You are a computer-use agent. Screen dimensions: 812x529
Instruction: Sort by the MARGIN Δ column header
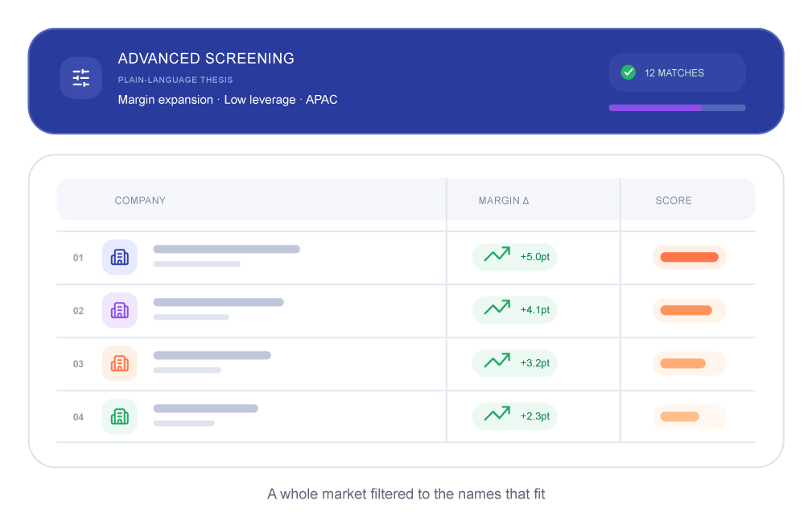click(503, 200)
